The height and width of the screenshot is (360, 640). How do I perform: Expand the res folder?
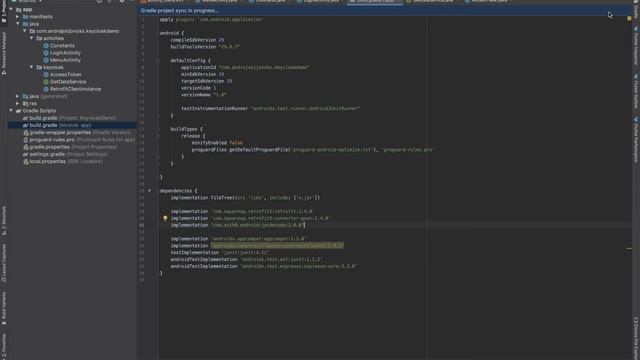pos(18,104)
